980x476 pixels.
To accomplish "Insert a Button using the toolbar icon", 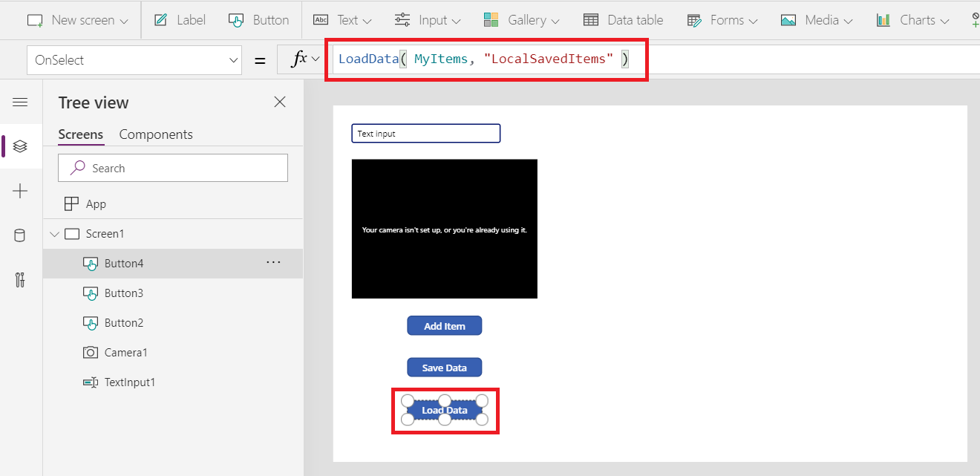I will [x=258, y=20].
